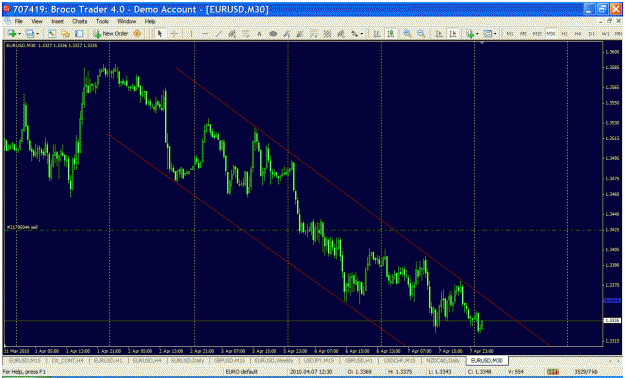The width and height of the screenshot is (625, 378).
Task: Restore down the inner chart window
Action: (x=609, y=21)
